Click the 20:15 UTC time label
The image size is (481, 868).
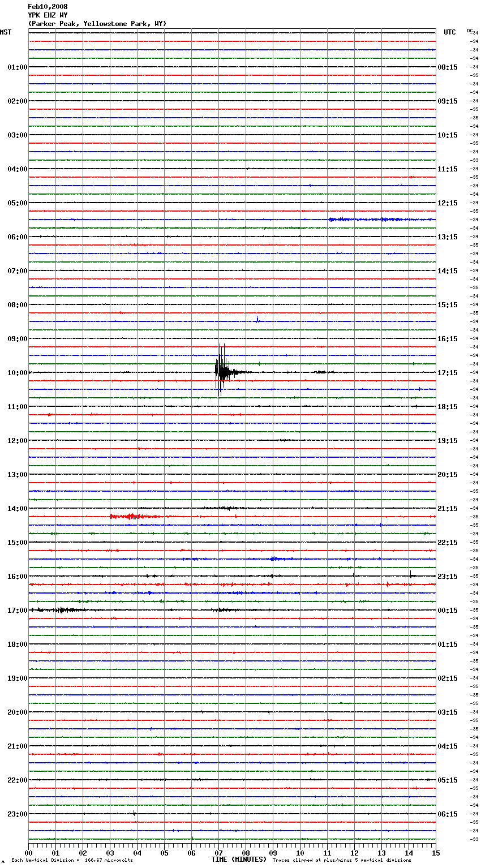coord(448,474)
